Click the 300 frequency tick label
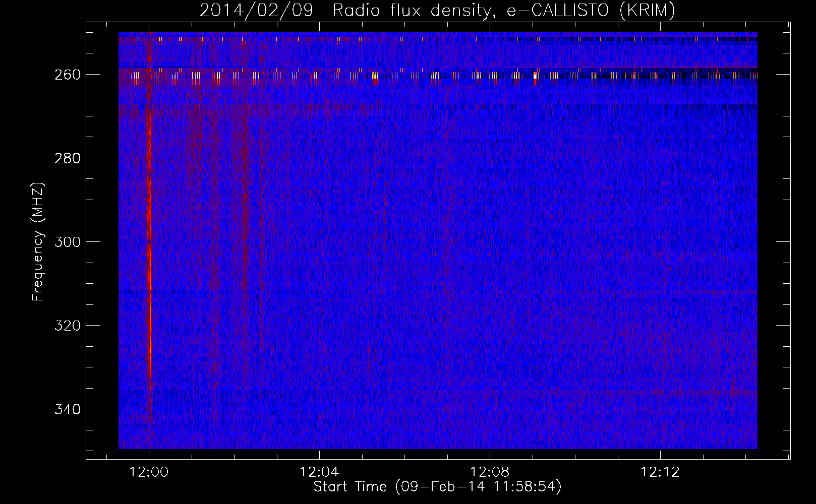 [x=67, y=242]
